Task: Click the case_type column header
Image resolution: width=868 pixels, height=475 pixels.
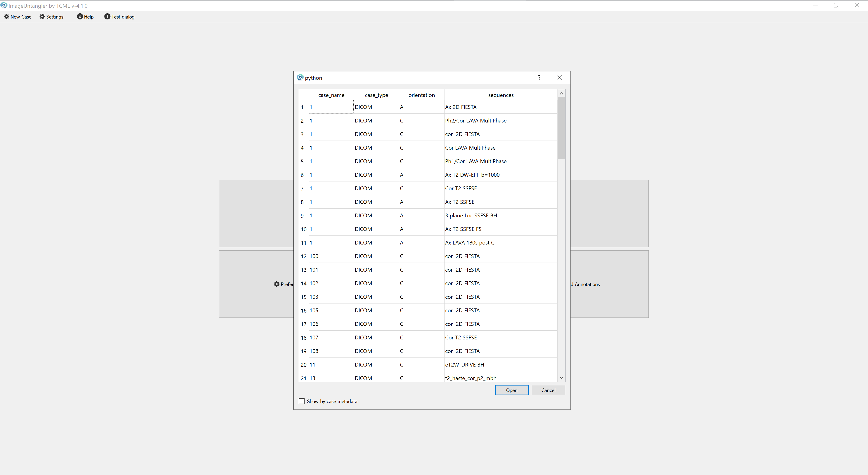Action: click(x=376, y=95)
